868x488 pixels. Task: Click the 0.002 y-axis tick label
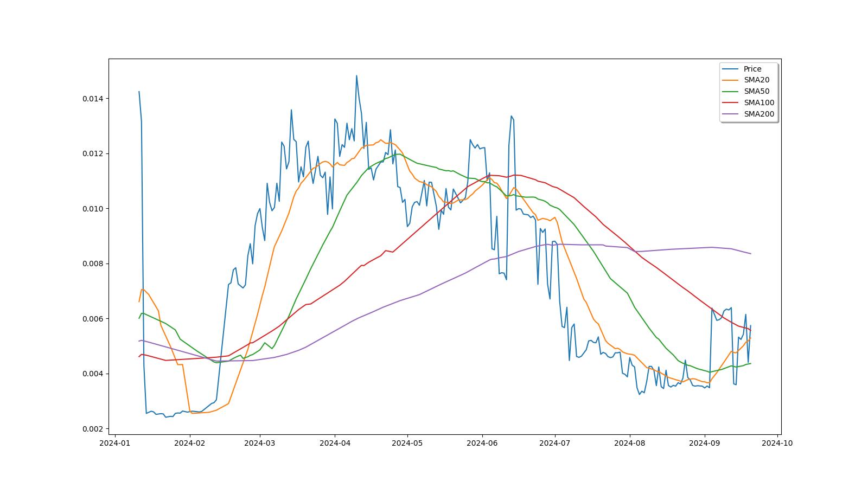(92, 429)
